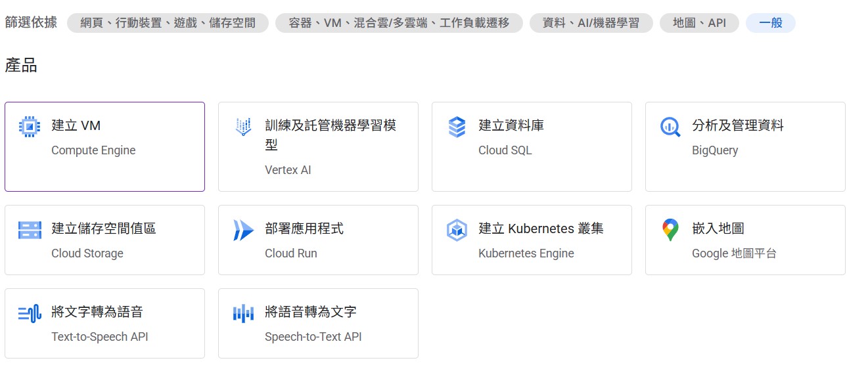
Task: Select the 一般 filter chip
Action: tap(771, 23)
